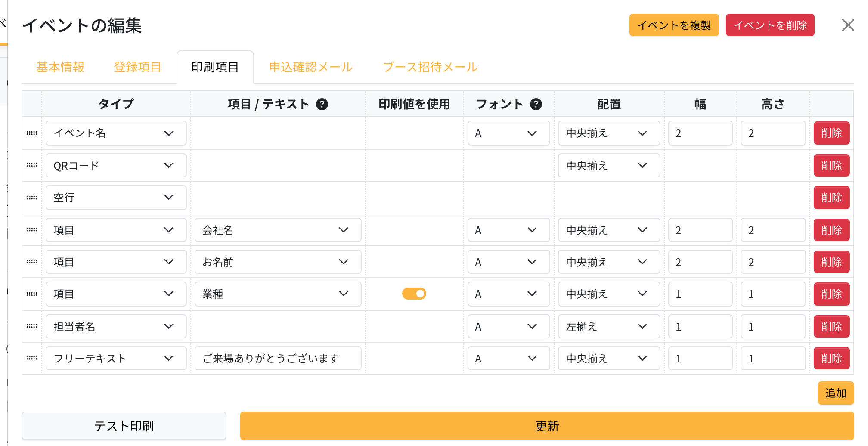Toggle 印刷値を使用 switch for 業種 row
The height and width of the screenshot is (446, 868).
pyautogui.click(x=414, y=294)
